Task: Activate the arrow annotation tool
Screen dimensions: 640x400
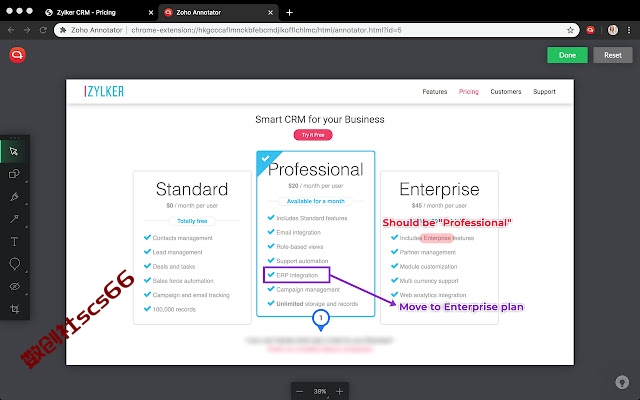Action: pos(14,219)
